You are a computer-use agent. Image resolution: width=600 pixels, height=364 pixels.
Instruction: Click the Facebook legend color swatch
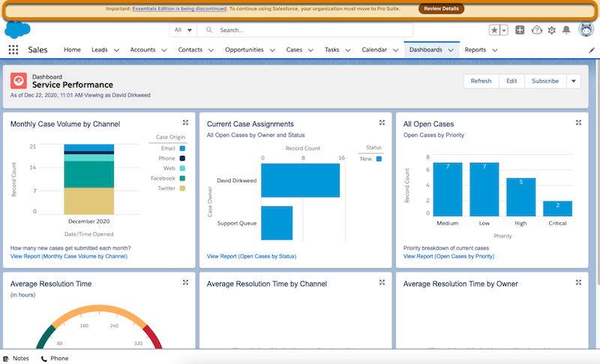pyautogui.click(x=182, y=178)
